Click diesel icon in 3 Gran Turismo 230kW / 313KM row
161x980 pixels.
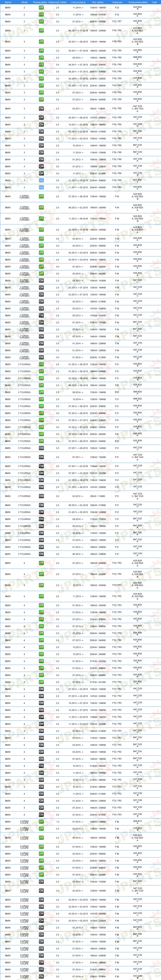tap(41, 357)
